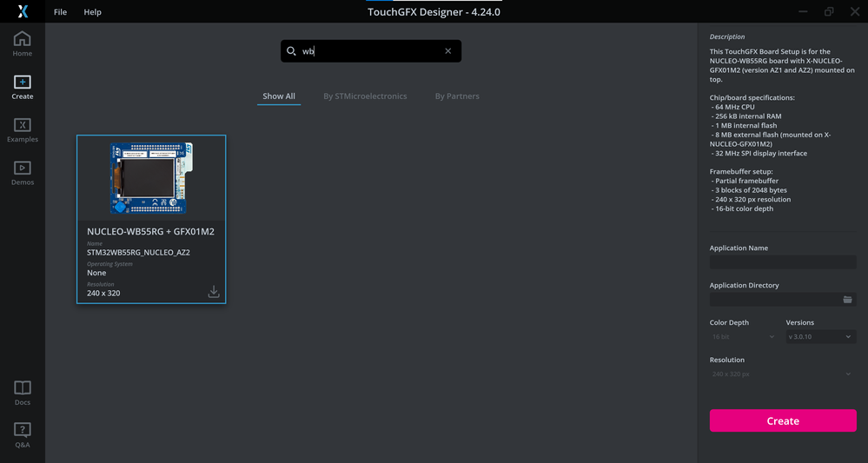Open the Docs sidebar icon
Viewport: 868px width, 463px height.
tap(22, 394)
